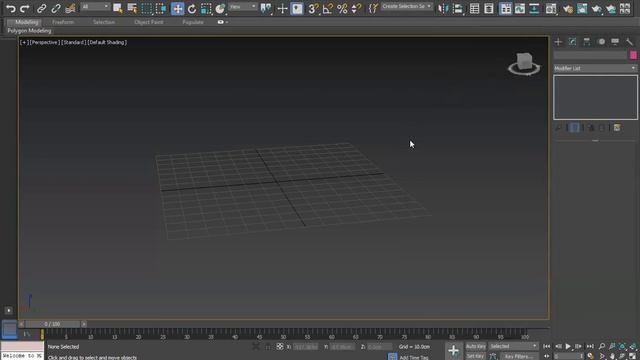
Task: Toggle the Spinner Snap button
Action: [356, 8]
